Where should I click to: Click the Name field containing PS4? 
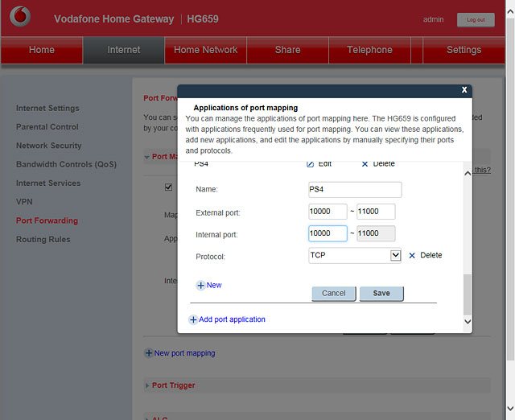tap(355, 189)
